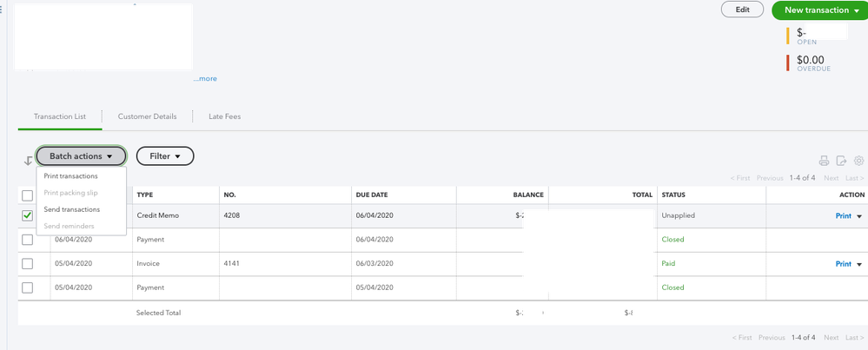
Task: Click the Edit button
Action: point(742,10)
